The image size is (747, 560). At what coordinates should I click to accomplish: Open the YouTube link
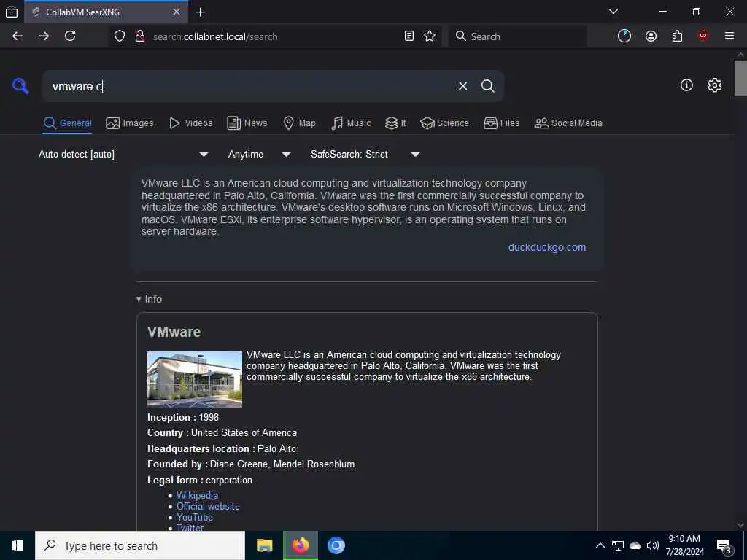[x=194, y=517]
